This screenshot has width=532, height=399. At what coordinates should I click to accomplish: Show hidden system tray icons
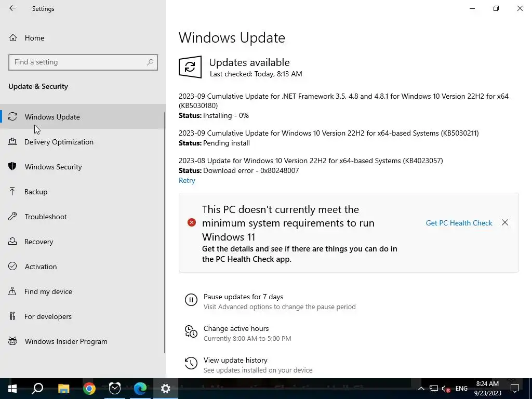[x=421, y=389]
